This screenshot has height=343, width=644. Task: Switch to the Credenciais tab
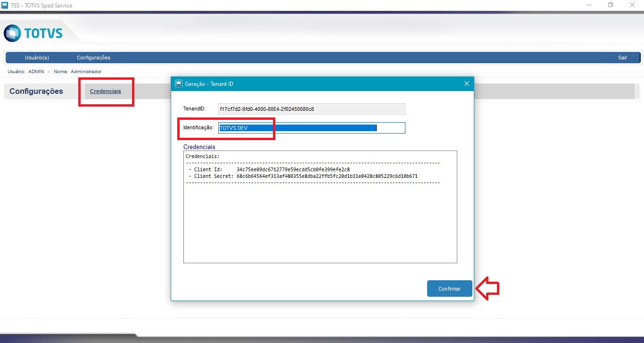tap(106, 91)
